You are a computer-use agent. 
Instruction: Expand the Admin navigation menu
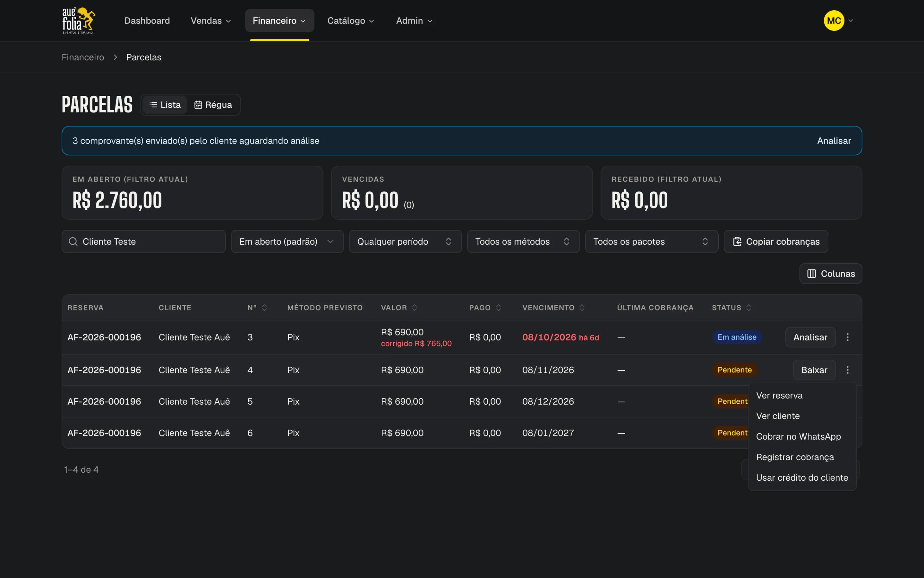point(414,21)
